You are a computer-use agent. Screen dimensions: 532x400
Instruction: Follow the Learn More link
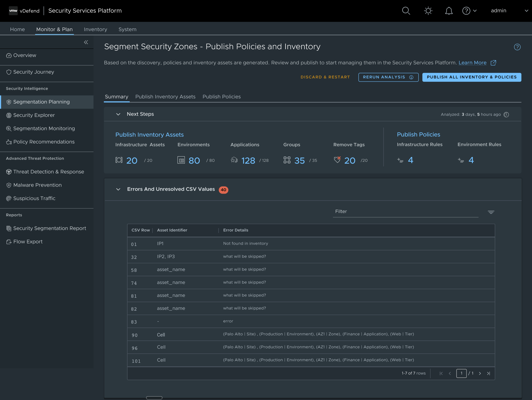click(472, 63)
